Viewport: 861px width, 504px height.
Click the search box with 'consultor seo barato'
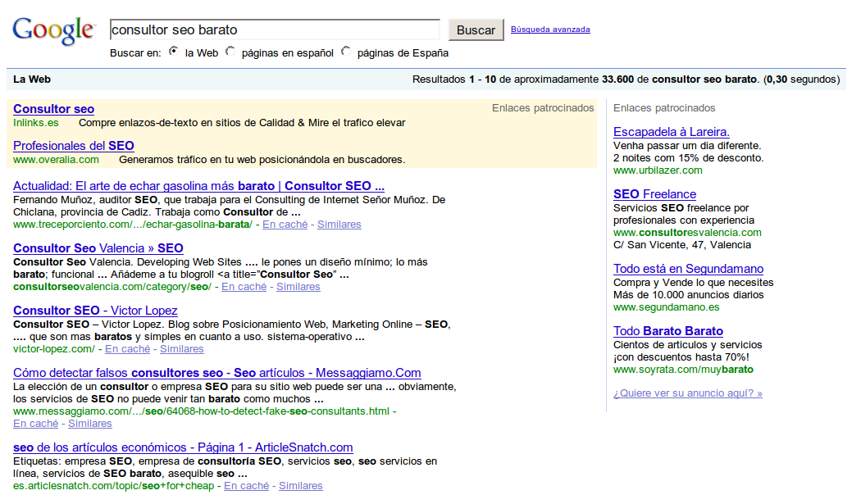[x=275, y=30]
